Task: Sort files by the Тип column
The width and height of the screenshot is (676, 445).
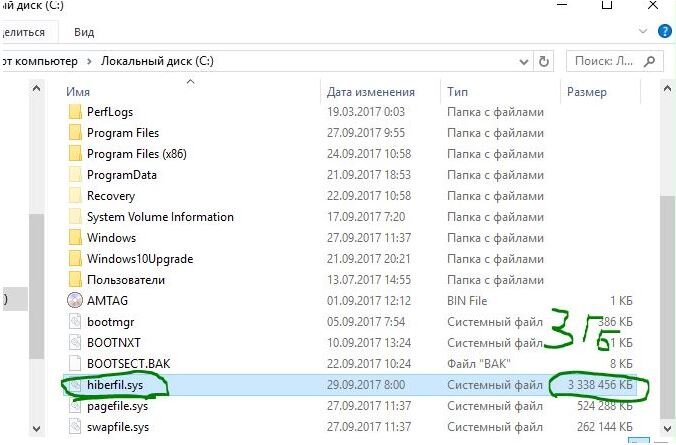Action: point(457,92)
